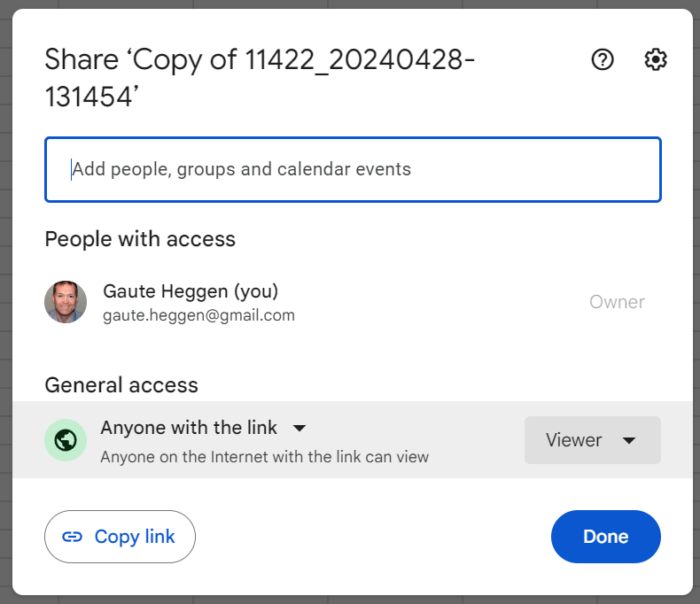Click the dimmed spreadsheet area outside the dialog

(5, 313)
